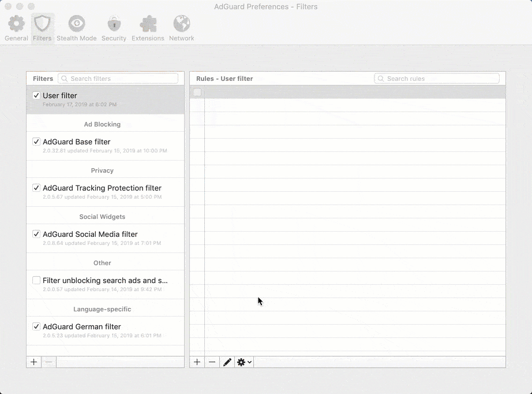Image resolution: width=532 pixels, height=394 pixels.
Task: Click the Other group header
Action: tap(102, 263)
